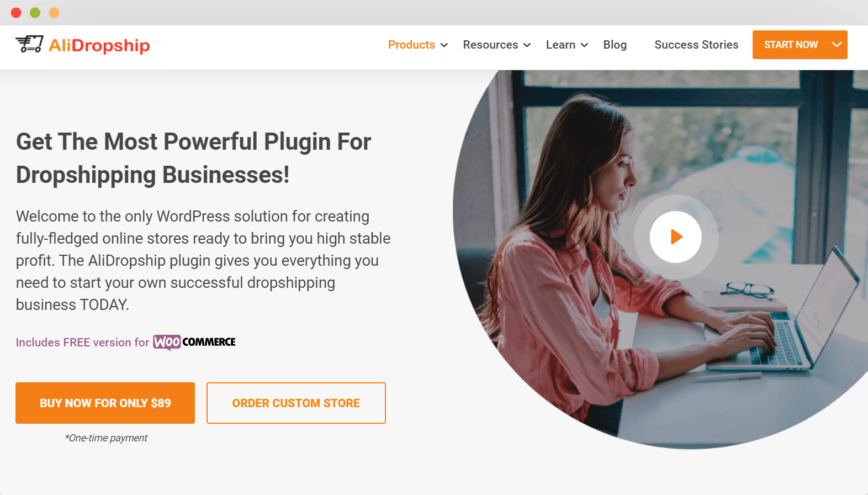Open the Resources menu

pyautogui.click(x=490, y=45)
